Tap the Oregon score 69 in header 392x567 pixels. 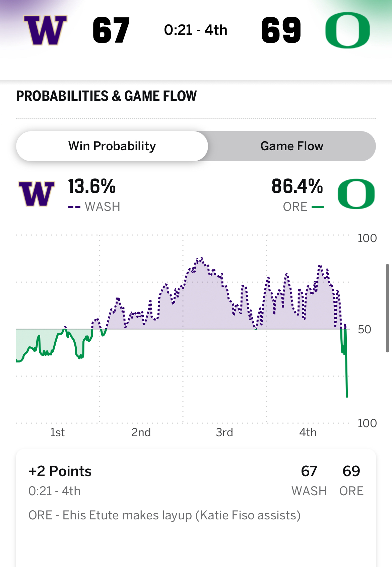point(281,31)
